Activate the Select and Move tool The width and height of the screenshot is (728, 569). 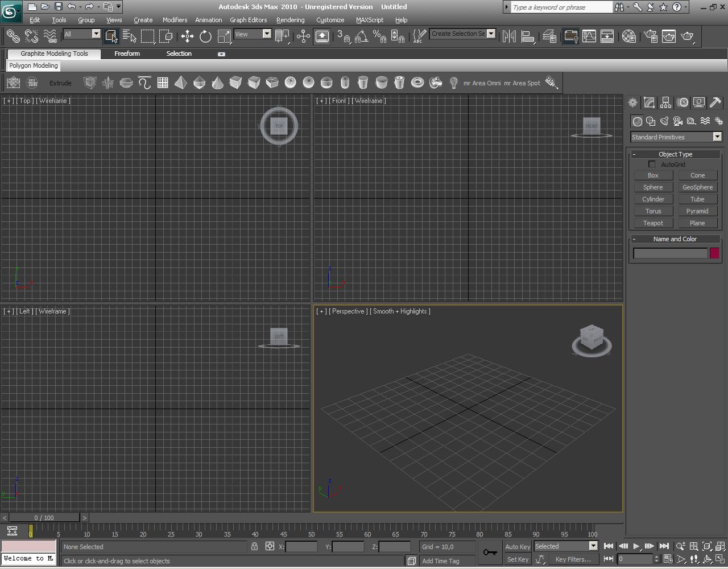pos(187,36)
